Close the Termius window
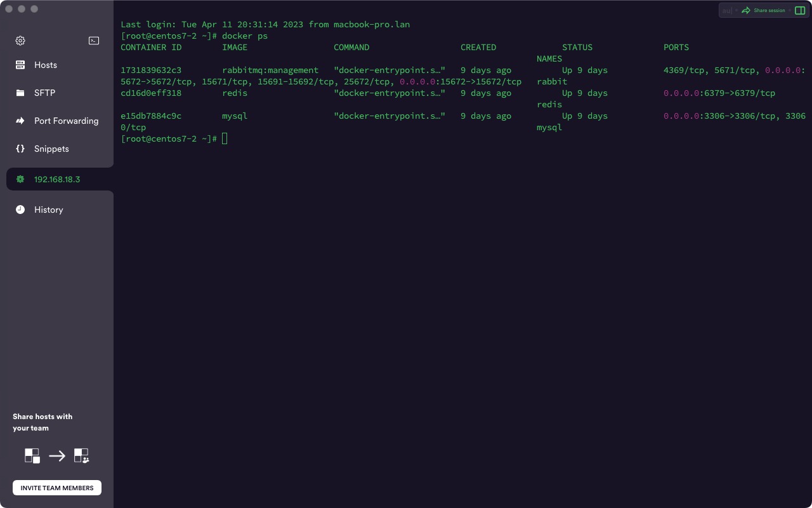 click(9, 9)
